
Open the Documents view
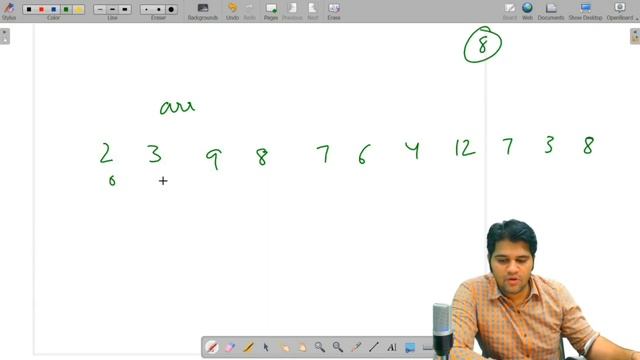(x=551, y=11)
